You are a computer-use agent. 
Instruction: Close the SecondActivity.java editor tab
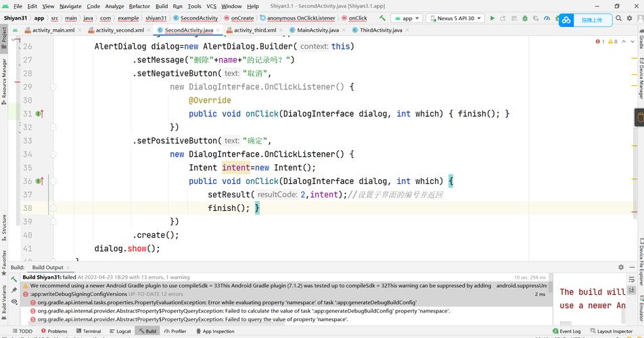coord(218,30)
